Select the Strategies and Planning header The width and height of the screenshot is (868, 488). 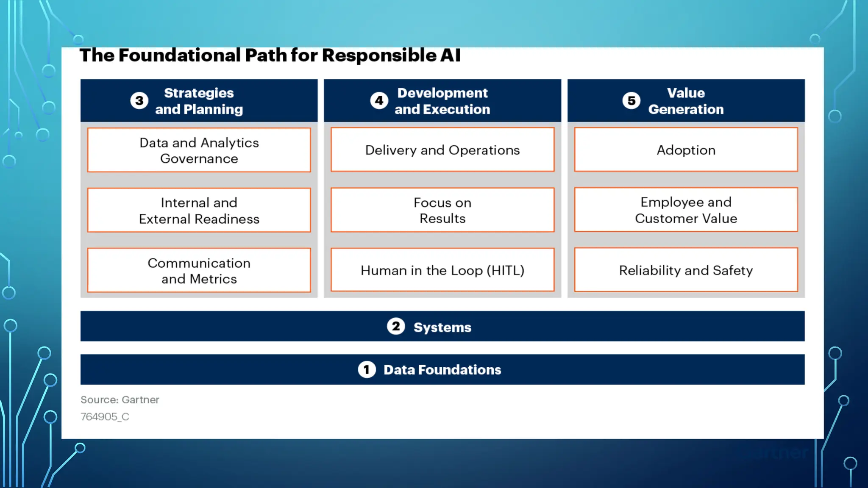[199, 101]
